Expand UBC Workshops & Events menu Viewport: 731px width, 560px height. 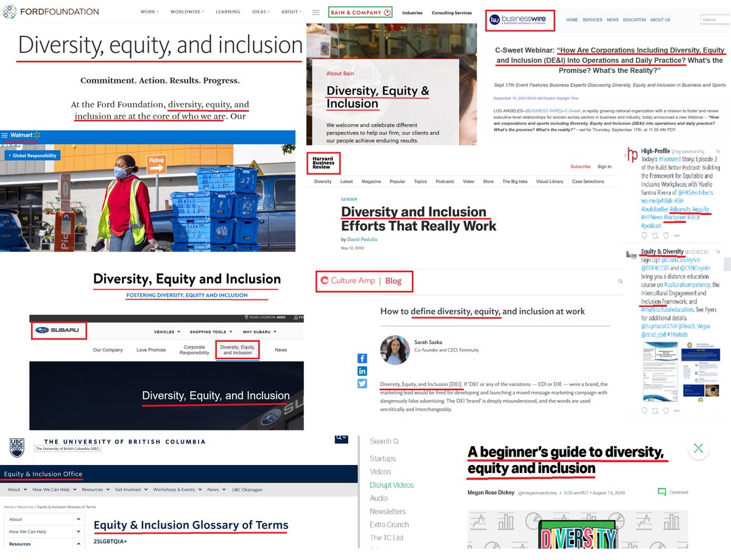[x=177, y=489]
